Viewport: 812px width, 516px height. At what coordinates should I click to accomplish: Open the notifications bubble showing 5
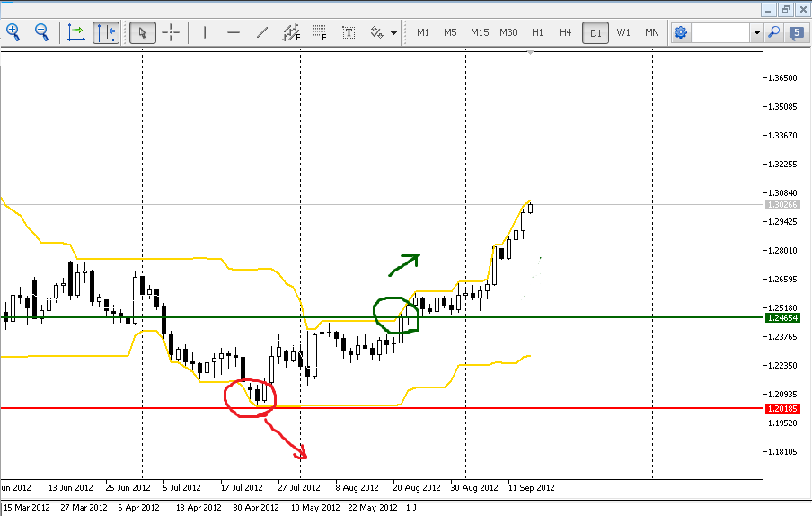coord(797,32)
